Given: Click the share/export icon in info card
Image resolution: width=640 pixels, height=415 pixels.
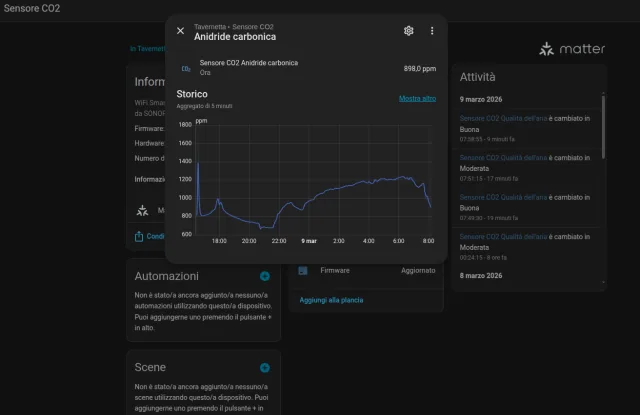Looking at the screenshot, I should coord(139,237).
